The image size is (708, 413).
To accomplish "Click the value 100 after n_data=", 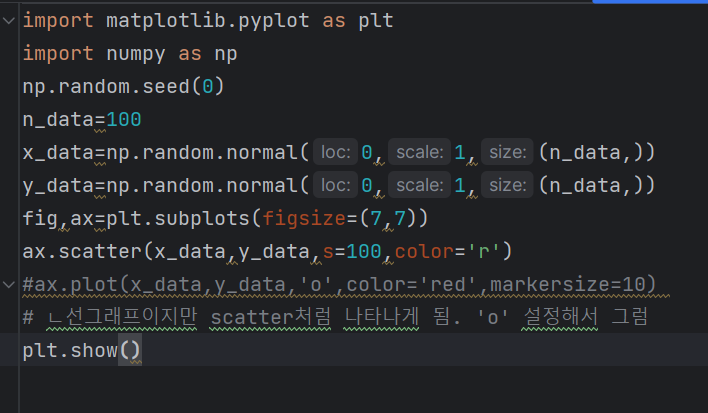I will click(x=124, y=120).
